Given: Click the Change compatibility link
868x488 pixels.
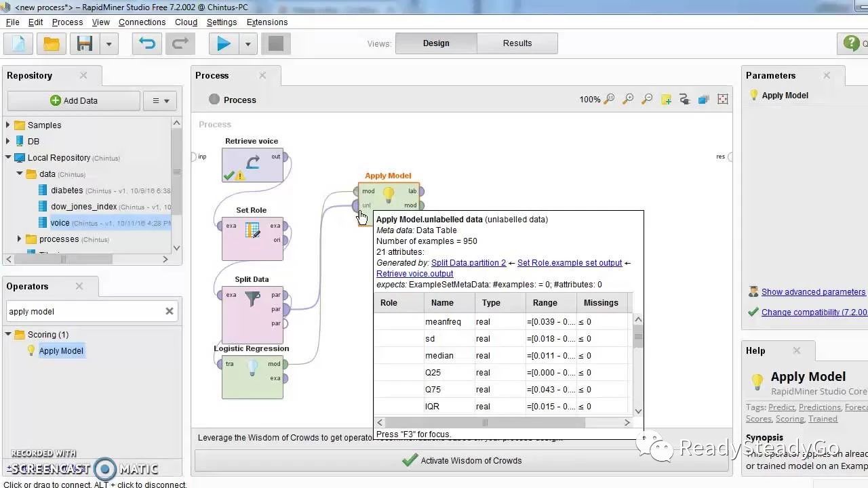Looking at the screenshot, I should 814,312.
